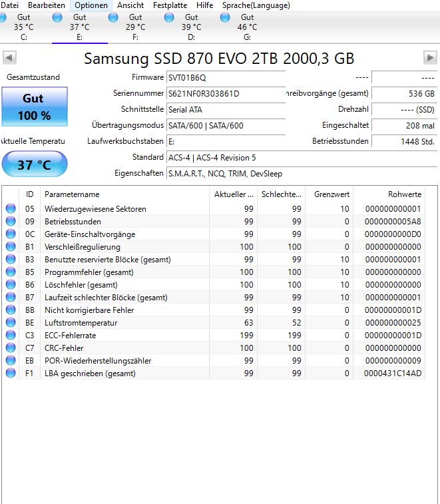Select drive F: tab at 29 °C
Viewport: 440px width, 504px height.
(136, 27)
